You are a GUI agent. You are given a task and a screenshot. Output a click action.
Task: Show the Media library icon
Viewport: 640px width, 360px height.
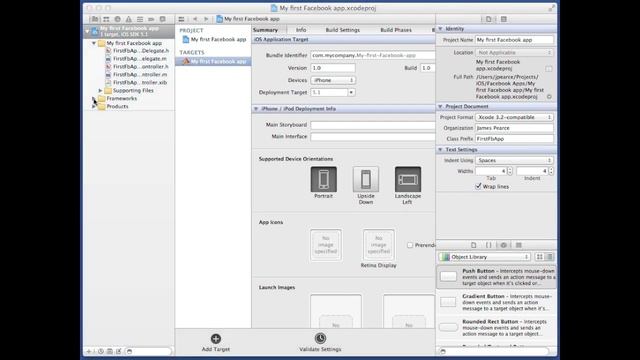[x=519, y=245]
